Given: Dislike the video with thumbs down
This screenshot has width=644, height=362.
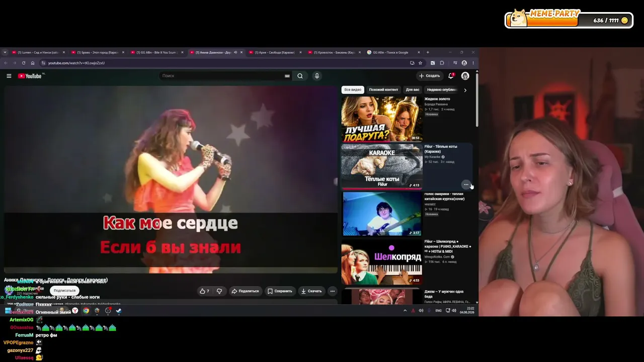Looking at the screenshot, I should coord(219,291).
